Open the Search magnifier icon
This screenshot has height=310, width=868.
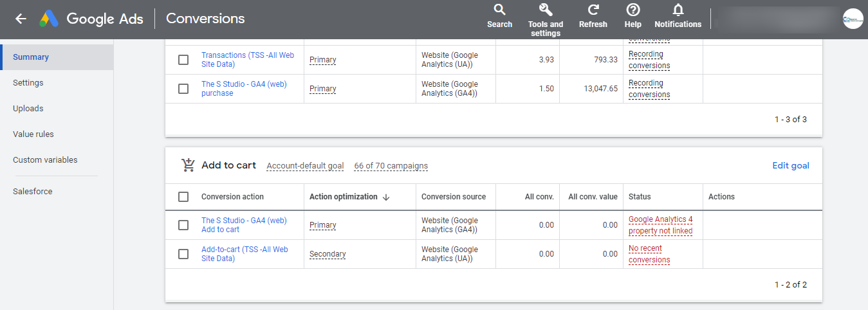click(x=499, y=10)
